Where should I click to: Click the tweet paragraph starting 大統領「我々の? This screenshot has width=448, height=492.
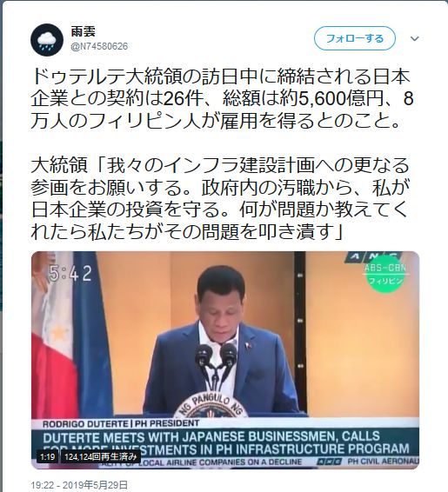coord(221,198)
